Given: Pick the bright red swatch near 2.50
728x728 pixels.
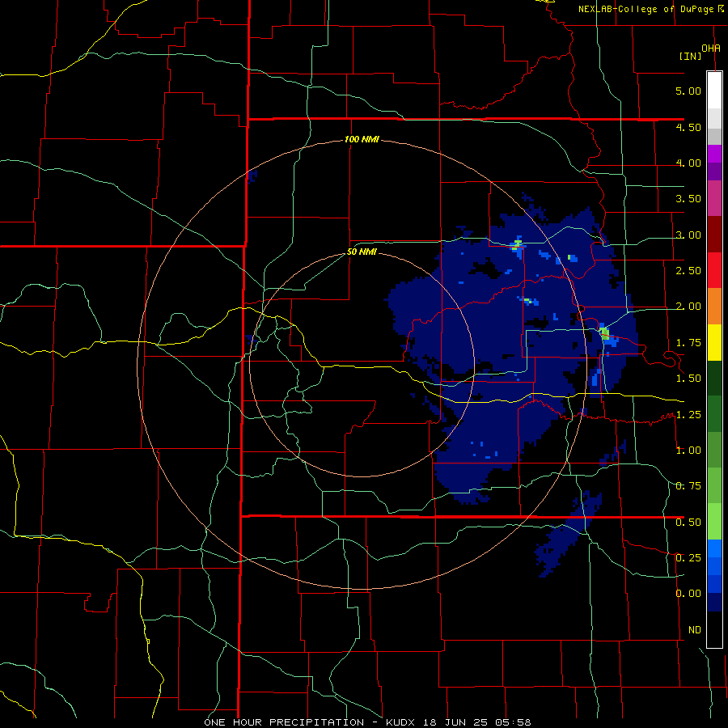Looking at the screenshot, I should (714, 270).
